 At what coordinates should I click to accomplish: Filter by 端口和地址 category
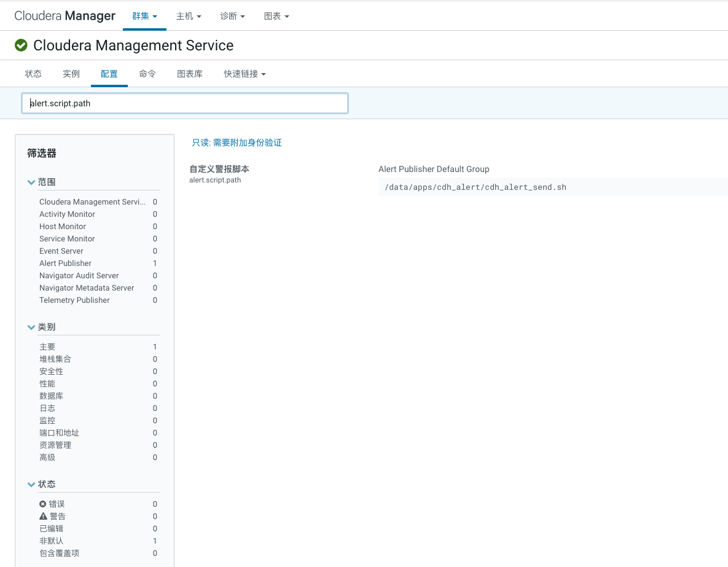(98, 433)
